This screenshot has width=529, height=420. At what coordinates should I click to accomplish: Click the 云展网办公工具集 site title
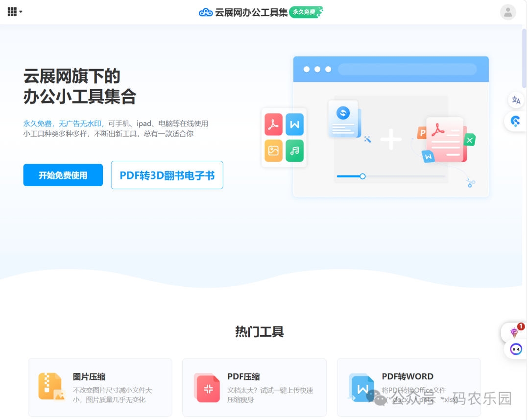(251, 12)
